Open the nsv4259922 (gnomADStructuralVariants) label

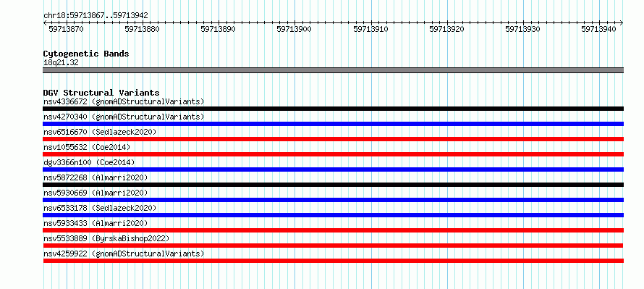tap(124, 254)
